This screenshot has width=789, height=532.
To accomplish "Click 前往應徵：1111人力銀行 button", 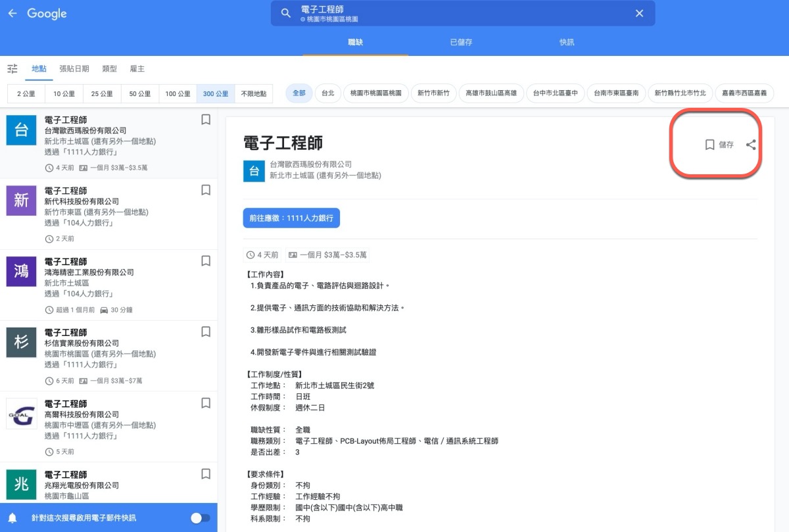I will (291, 218).
